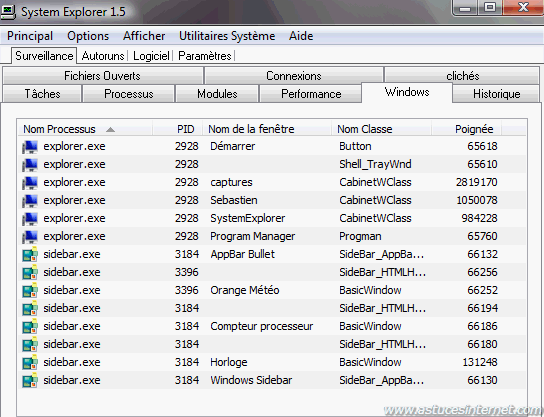This screenshot has height=417, width=544.
Task: Select the Windows Sidebar window name
Action: tap(251, 381)
